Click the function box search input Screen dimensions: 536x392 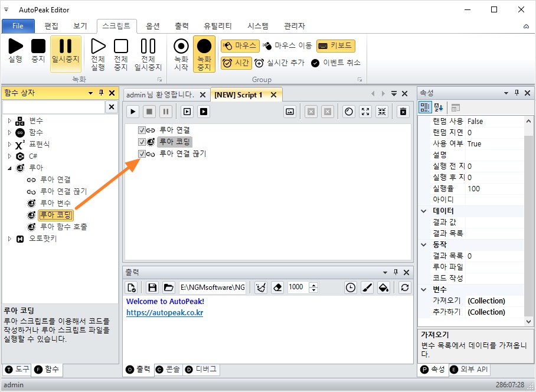click(54, 107)
